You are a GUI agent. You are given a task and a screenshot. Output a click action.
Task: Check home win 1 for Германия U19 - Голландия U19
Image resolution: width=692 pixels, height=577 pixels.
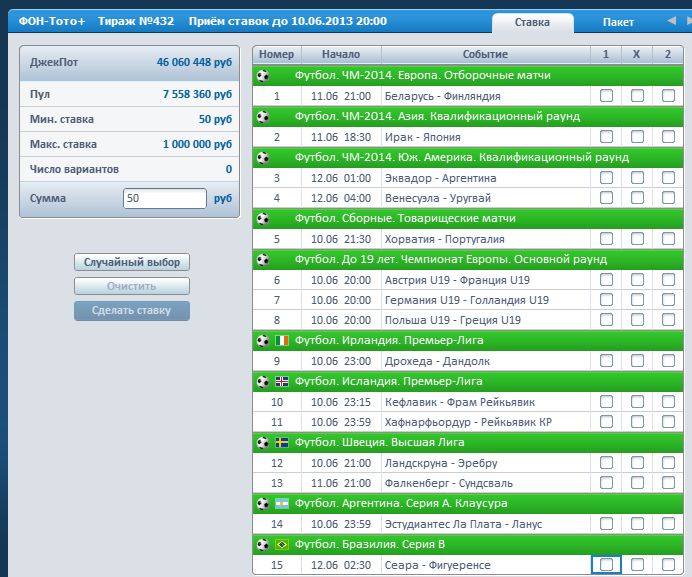coord(606,299)
